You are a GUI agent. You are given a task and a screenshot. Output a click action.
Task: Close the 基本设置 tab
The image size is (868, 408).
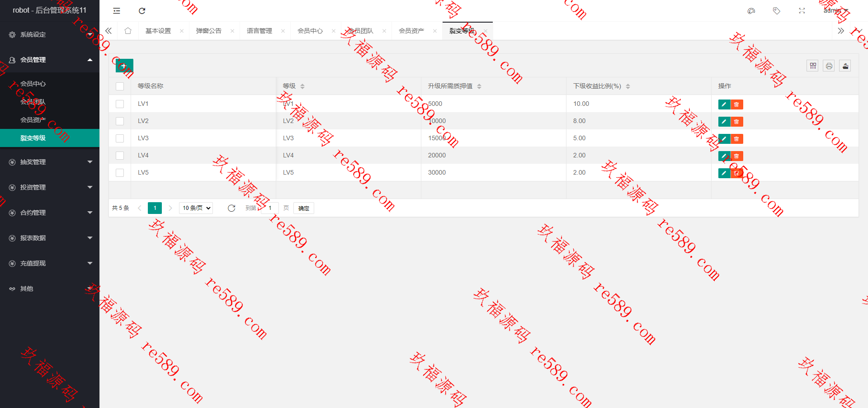[x=182, y=31]
